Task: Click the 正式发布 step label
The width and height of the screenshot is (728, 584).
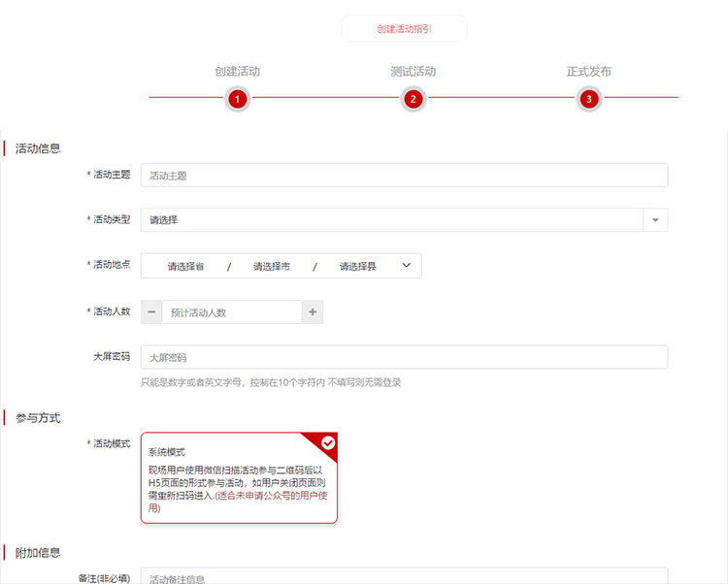Action: (589, 72)
